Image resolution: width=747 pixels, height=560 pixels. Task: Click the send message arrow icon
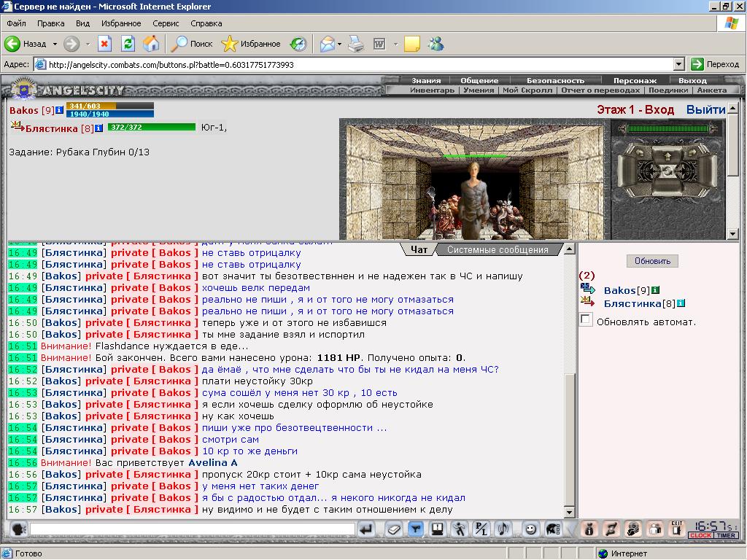(x=366, y=529)
